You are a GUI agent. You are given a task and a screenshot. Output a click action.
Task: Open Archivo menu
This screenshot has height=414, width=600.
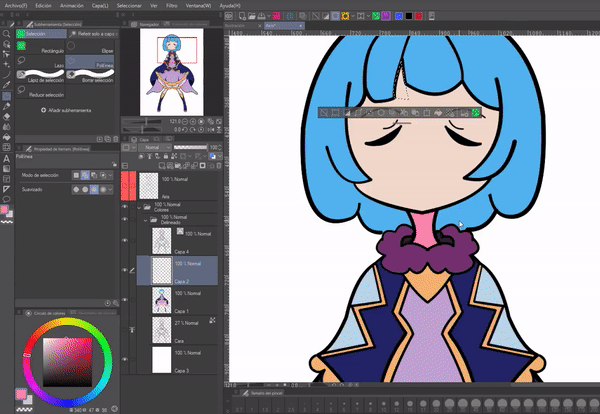pos(16,6)
